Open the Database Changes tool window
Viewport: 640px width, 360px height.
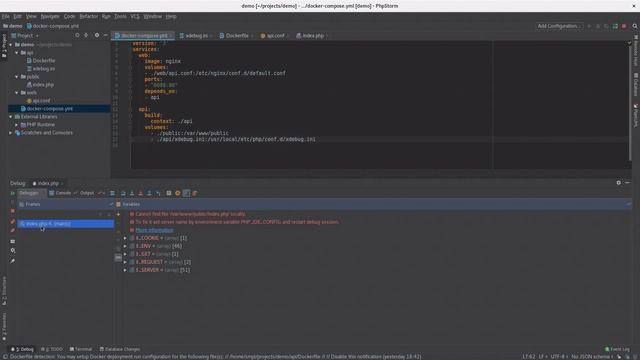120,349
